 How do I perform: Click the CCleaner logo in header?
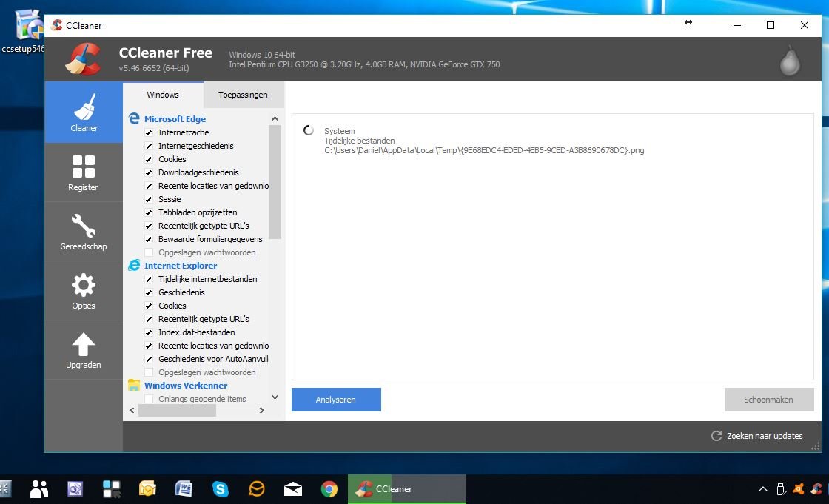[x=82, y=58]
